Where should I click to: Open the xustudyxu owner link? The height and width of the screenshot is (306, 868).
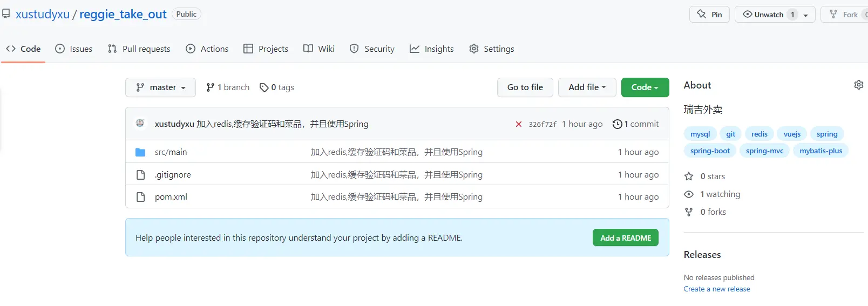click(x=43, y=14)
